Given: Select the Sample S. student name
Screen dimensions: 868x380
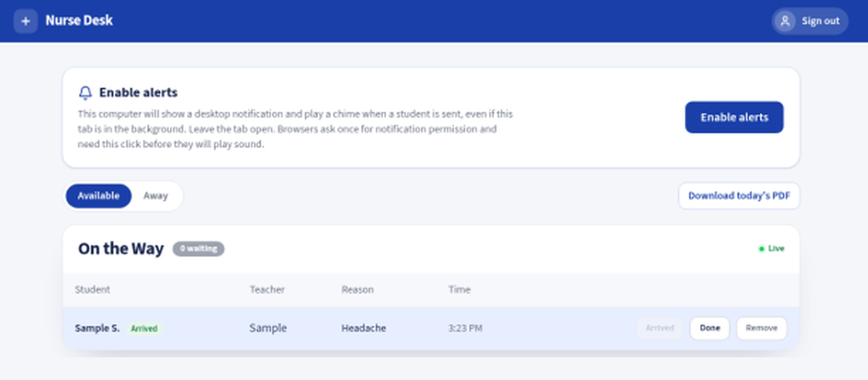Looking at the screenshot, I should pyautogui.click(x=97, y=328).
